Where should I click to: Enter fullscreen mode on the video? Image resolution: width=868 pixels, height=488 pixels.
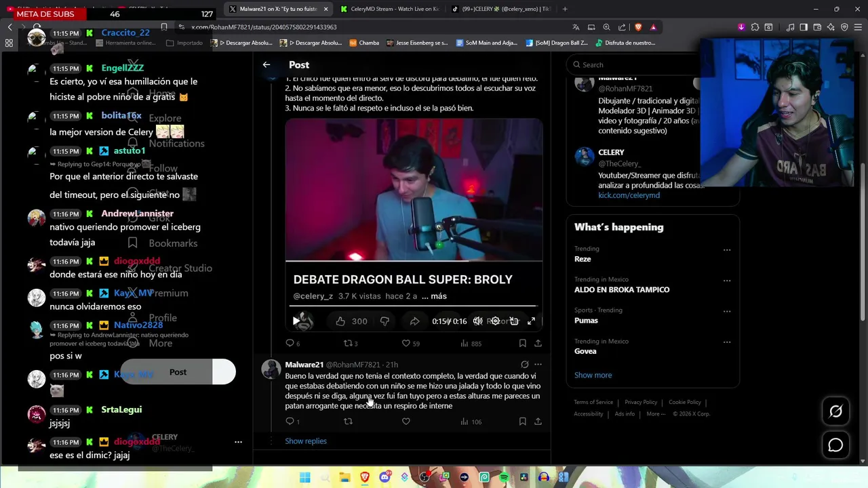click(x=531, y=321)
